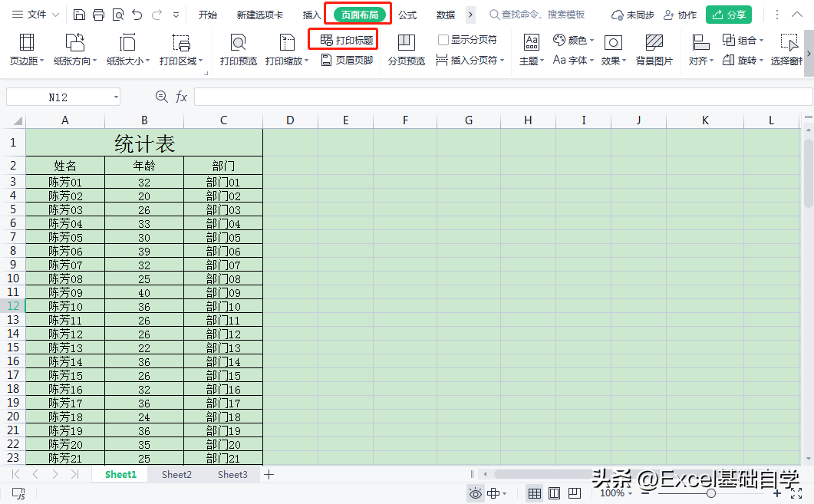Image resolution: width=814 pixels, height=504 pixels.
Task: Open the Formulas (公式) ribbon tab
Action: [407, 15]
